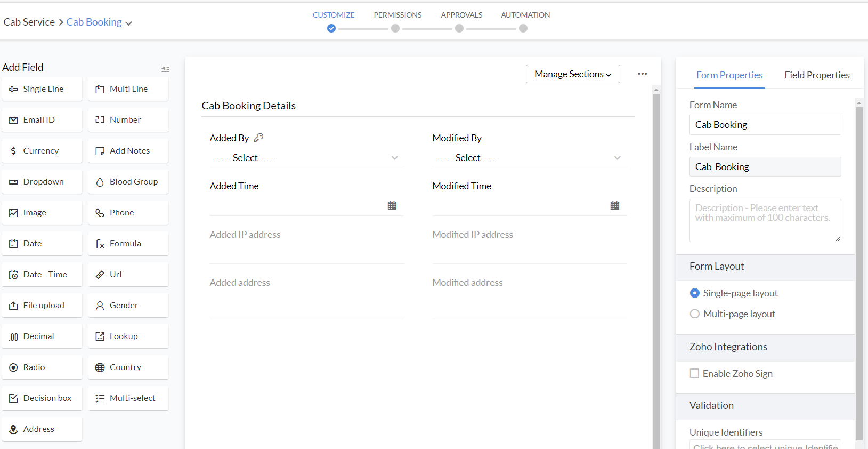The height and width of the screenshot is (449, 868).
Task: Choose Multi-page layout option
Action: (x=695, y=314)
